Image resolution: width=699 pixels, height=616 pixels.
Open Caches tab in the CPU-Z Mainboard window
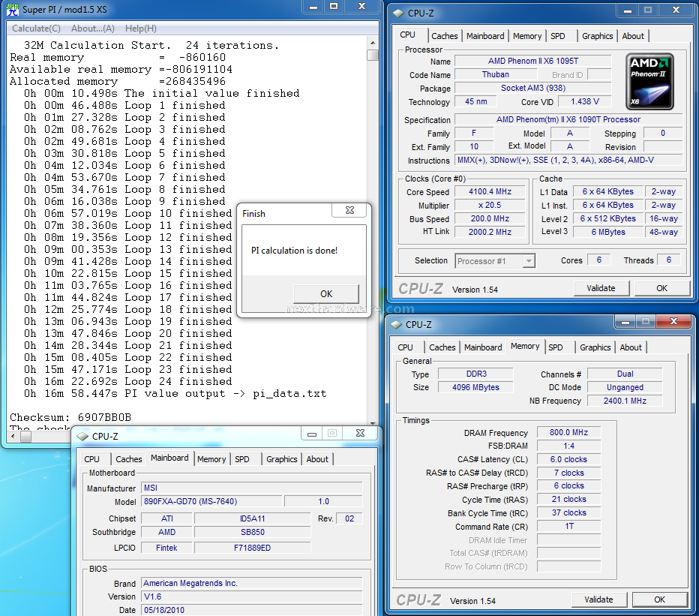click(129, 459)
